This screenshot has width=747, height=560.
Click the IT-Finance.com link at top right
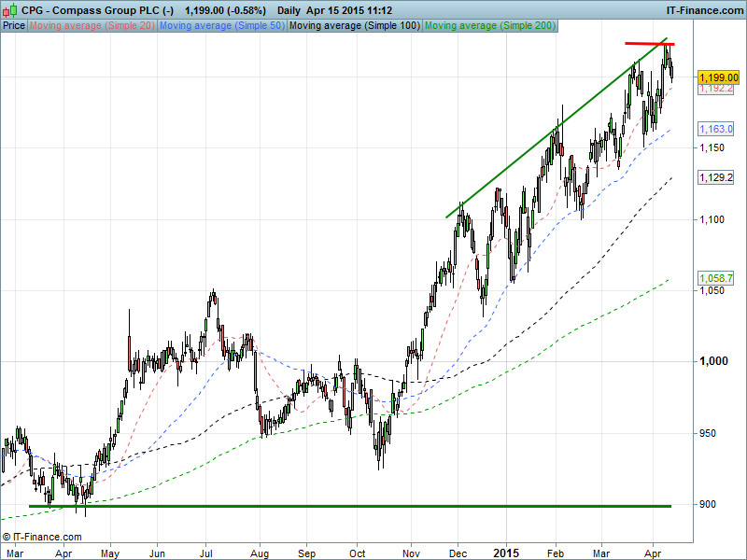[x=703, y=9]
